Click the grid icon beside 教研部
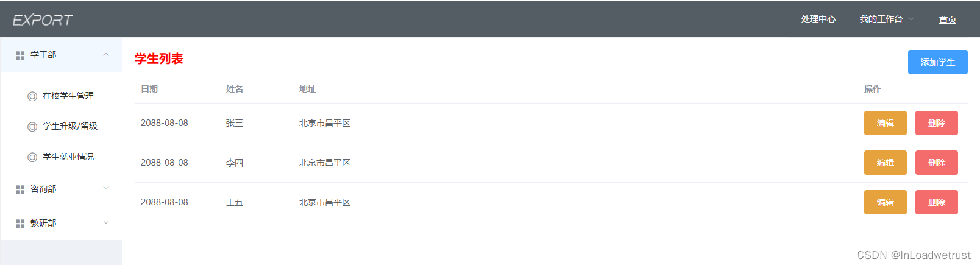Viewport: 980px width, 265px height. coord(20,224)
